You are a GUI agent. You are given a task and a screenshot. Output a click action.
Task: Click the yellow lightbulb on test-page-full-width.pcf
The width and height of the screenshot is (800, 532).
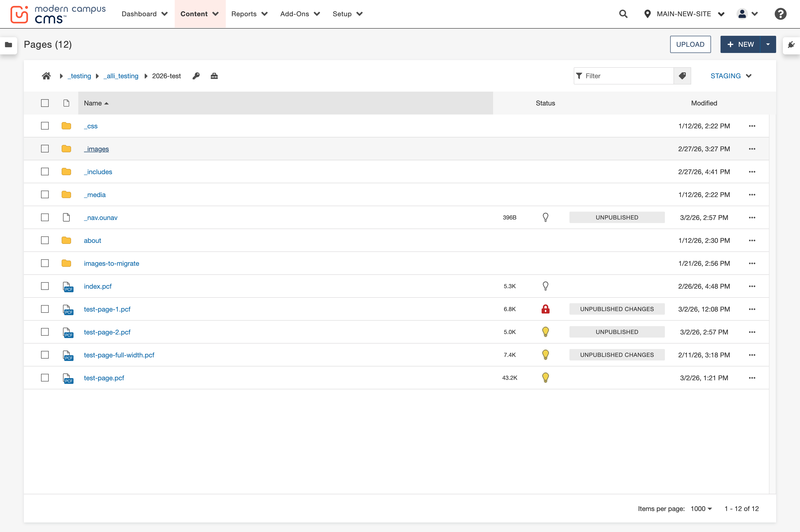[545, 355]
